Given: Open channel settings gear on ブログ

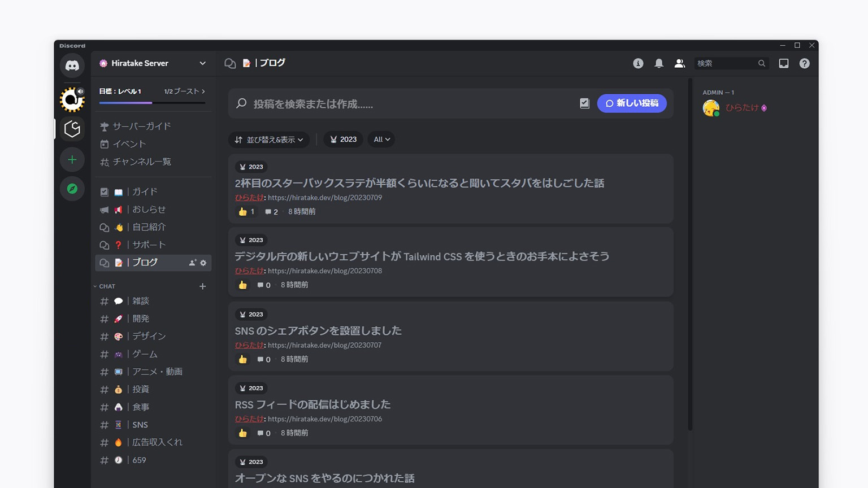Looking at the screenshot, I should pos(203,263).
